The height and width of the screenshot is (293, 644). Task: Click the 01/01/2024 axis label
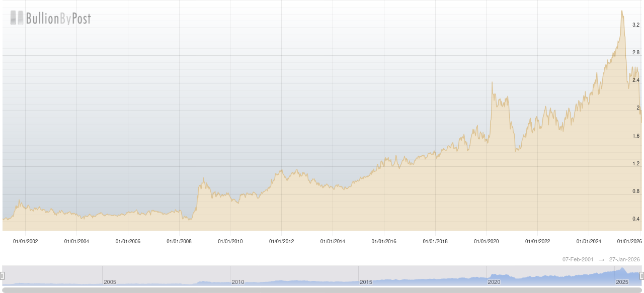coord(589,241)
